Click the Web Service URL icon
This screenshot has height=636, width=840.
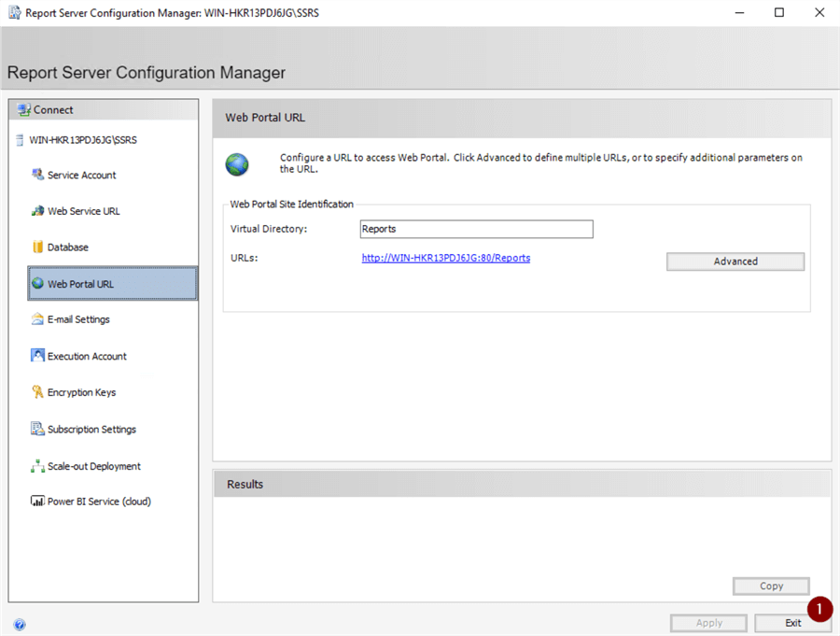tap(37, 211)
